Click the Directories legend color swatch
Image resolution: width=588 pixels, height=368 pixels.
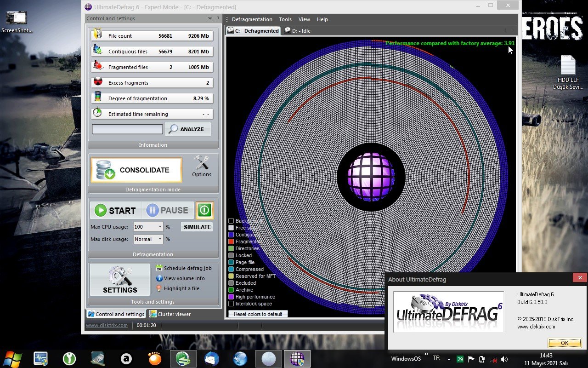231,248
